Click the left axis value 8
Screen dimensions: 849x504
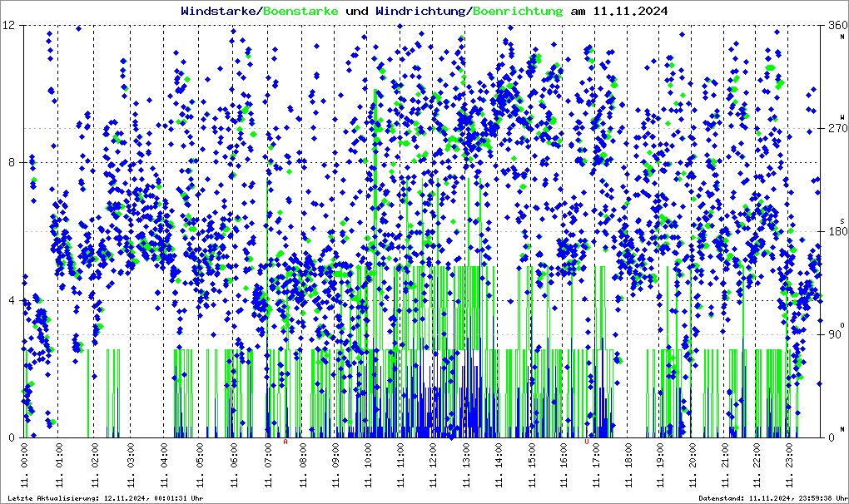12,163
